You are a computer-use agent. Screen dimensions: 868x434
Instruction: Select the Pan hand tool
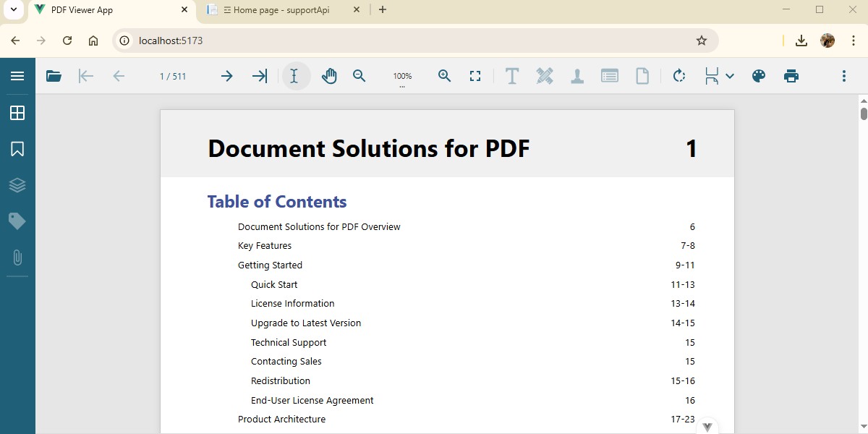click(x=329, y=76)
